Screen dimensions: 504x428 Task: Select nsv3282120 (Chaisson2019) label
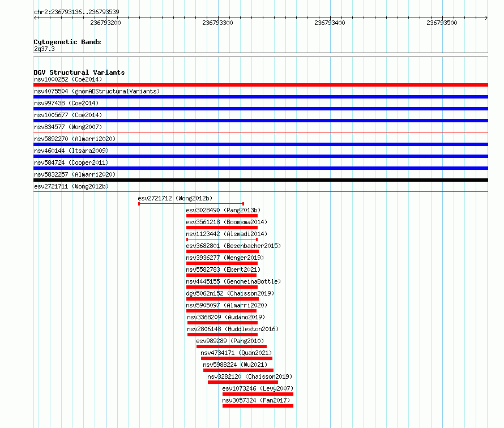250,376
